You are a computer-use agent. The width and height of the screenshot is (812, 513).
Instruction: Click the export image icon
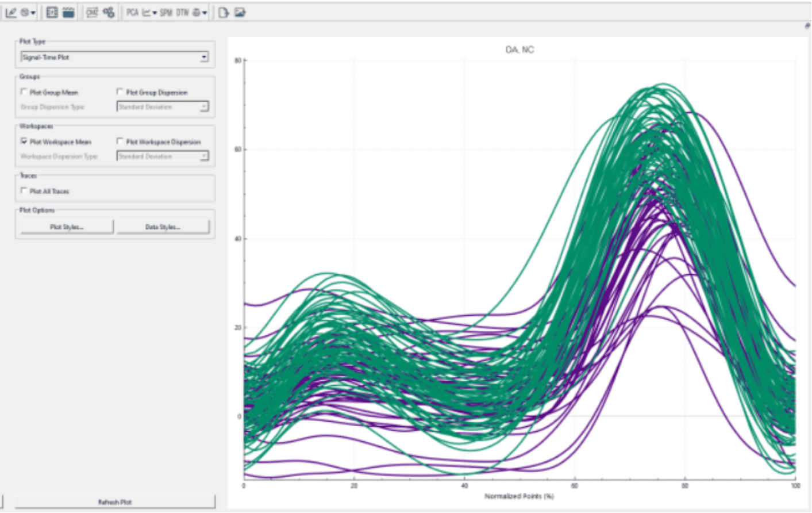tap(240, 12)
